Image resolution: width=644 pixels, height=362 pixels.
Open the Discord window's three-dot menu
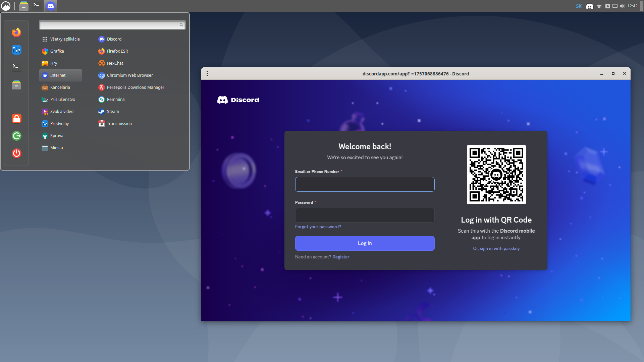coord(207,73)
